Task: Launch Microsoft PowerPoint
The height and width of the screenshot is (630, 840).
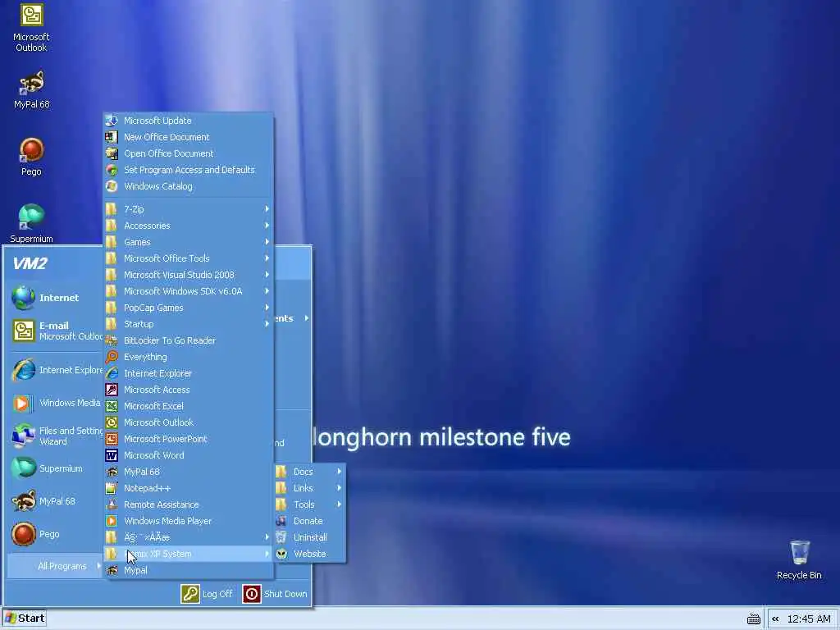Action: [188, 439]
